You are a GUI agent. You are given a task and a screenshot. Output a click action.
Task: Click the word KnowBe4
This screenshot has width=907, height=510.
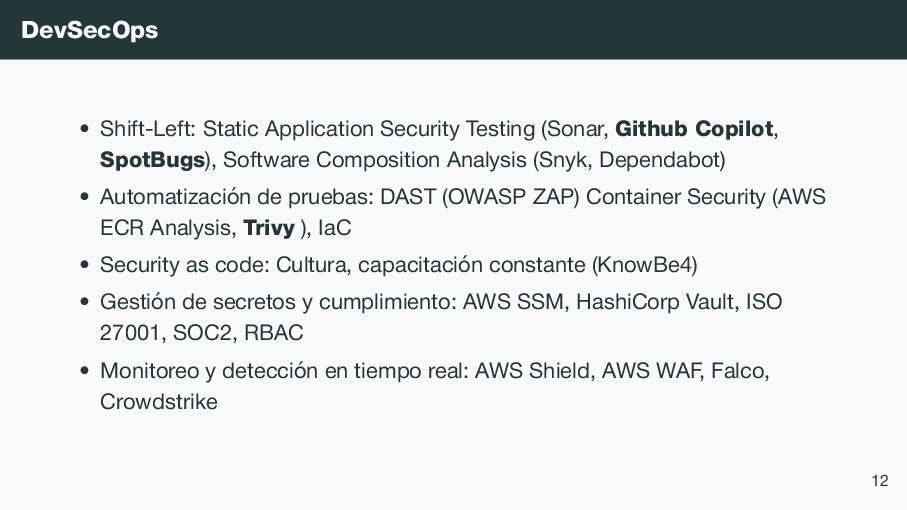click(x=644, y=265)
